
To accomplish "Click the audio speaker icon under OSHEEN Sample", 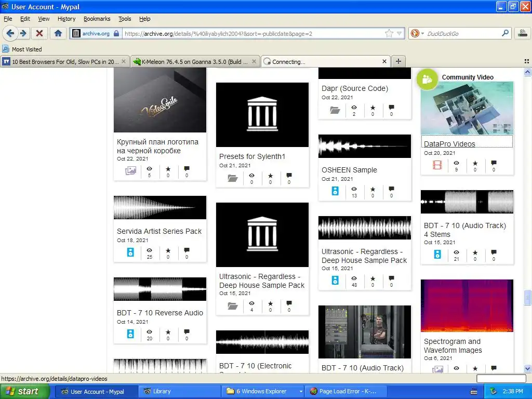I will coord(335,191).
